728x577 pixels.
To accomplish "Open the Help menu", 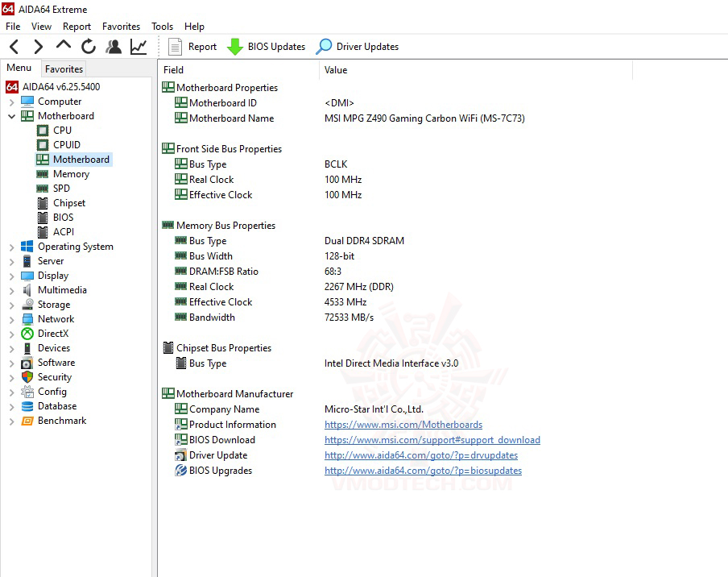I will coord(194,27).
